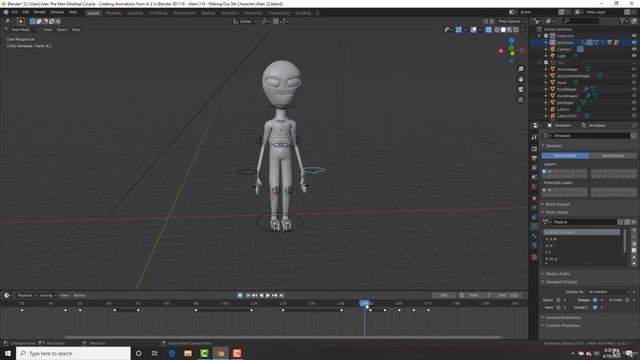Open the Tool properties tab icon

[534, 138]
